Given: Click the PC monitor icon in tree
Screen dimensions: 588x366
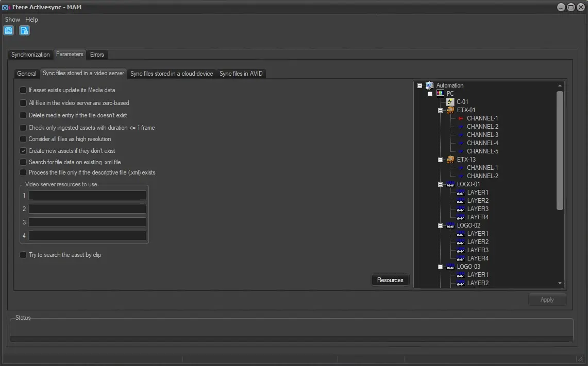Looking at the screenshot, I should point(440,94).
